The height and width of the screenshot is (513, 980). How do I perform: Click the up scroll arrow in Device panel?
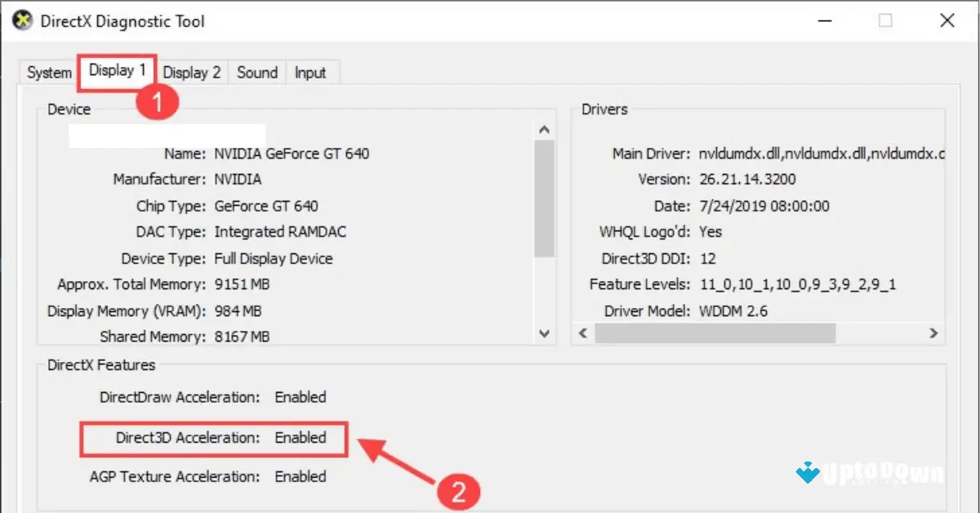pyautogui.click(x=544, y=128)
